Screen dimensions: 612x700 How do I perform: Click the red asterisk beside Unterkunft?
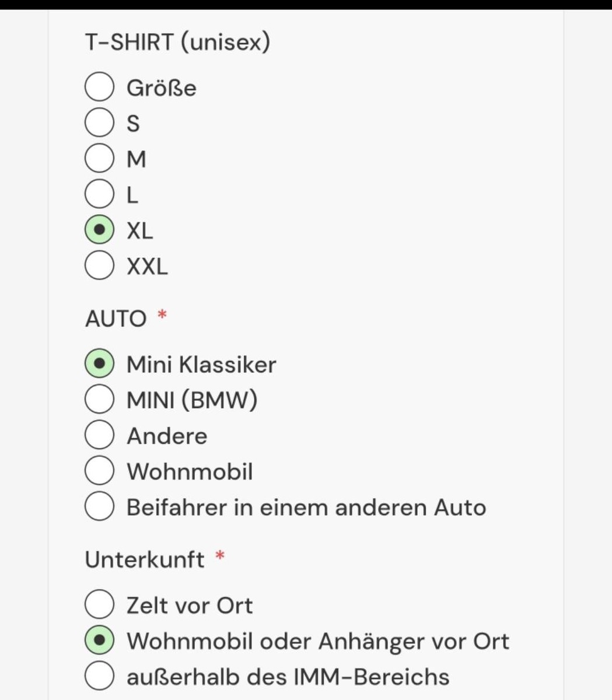click(220, 556)
